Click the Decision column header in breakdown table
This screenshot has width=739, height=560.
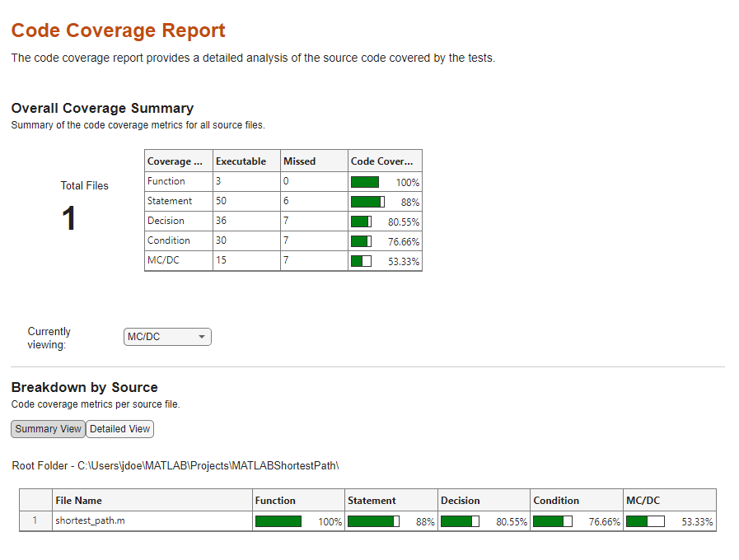pos(461,500)
